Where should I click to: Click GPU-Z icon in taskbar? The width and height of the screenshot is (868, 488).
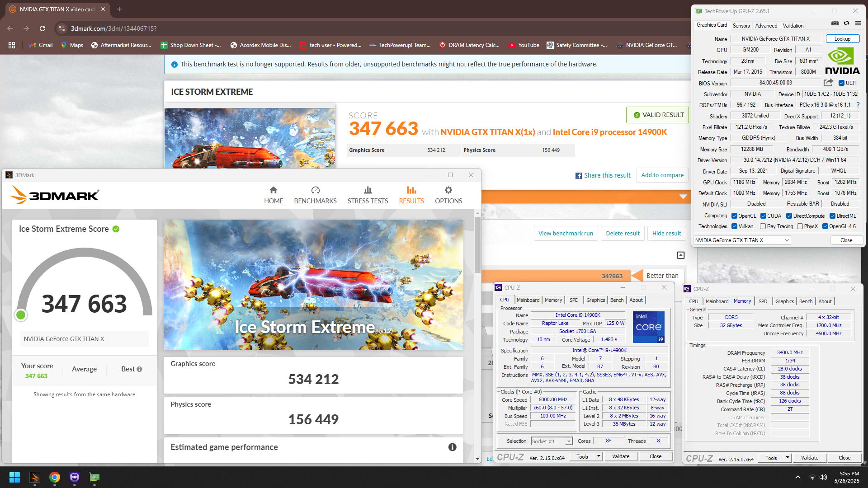[x=94, y=477]
